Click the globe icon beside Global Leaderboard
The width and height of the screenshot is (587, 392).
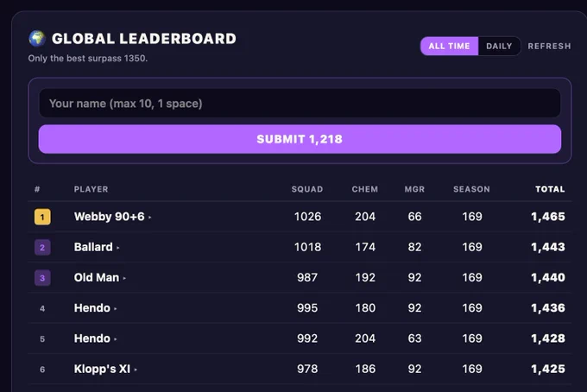(x=37, y=39)
